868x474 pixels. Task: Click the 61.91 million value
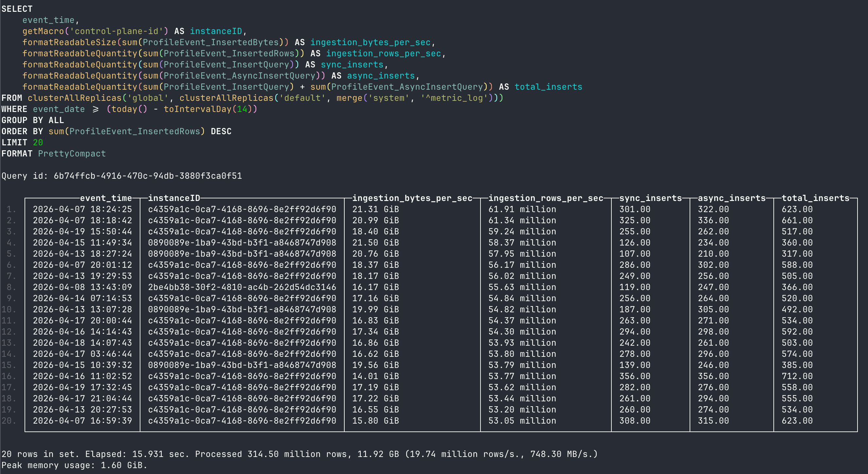pyautogui.click(x=522, y=209)
